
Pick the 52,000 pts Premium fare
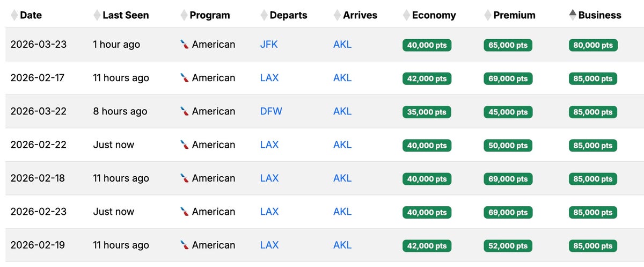[x=508, y=246]
